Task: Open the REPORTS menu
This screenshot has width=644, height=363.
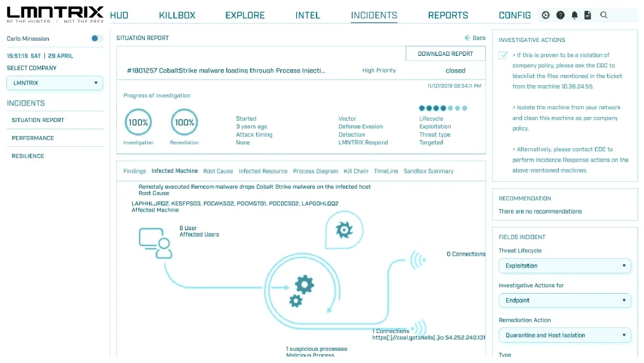Action: click(x=448, y=16)
